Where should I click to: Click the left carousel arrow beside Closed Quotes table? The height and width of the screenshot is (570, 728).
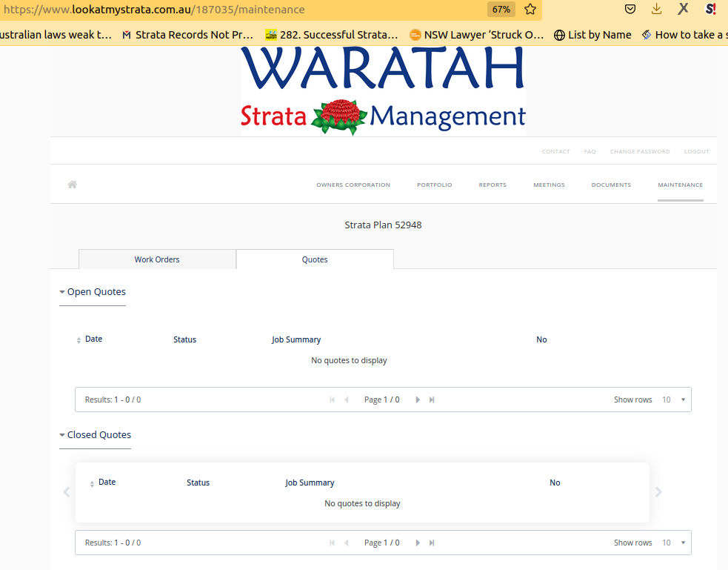(67, 492)
